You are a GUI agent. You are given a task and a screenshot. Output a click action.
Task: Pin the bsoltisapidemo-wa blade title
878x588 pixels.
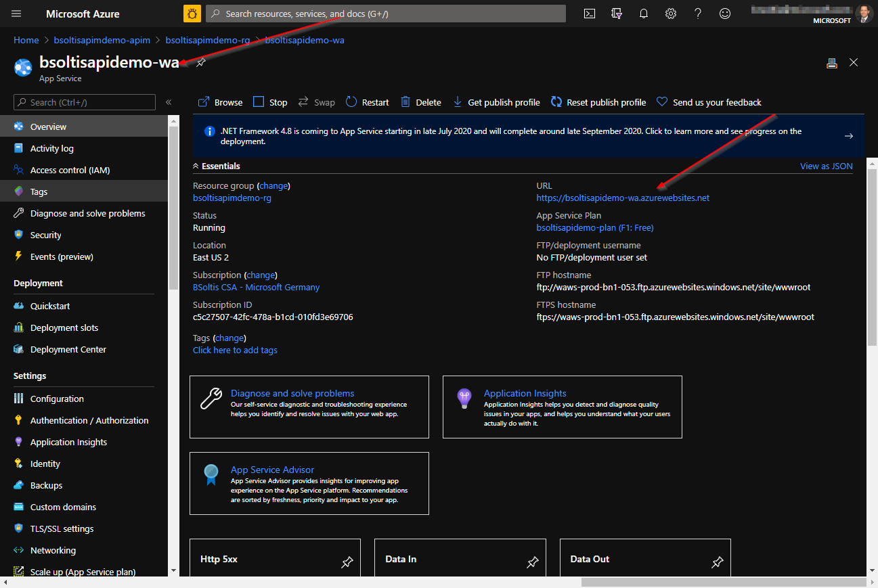click(201, 63)
